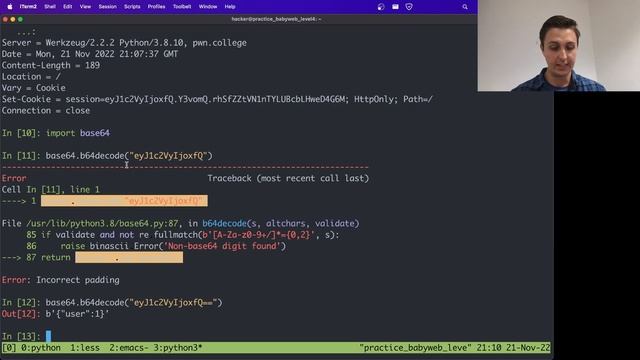Viewport: 640px width, 360px height.
Task: Click the rectangular display icon in menu bar
Action: 395,7
